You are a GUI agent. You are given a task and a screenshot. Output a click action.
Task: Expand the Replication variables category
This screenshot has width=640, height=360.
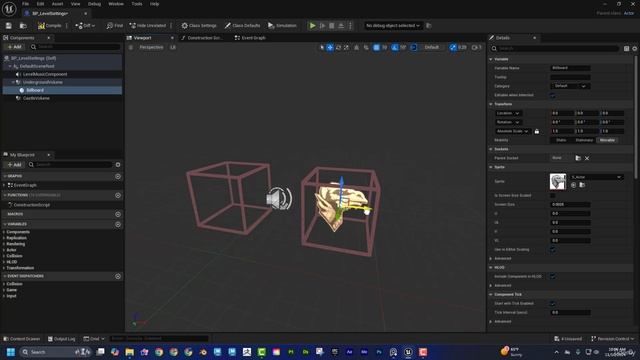click(x=4, y=238)
